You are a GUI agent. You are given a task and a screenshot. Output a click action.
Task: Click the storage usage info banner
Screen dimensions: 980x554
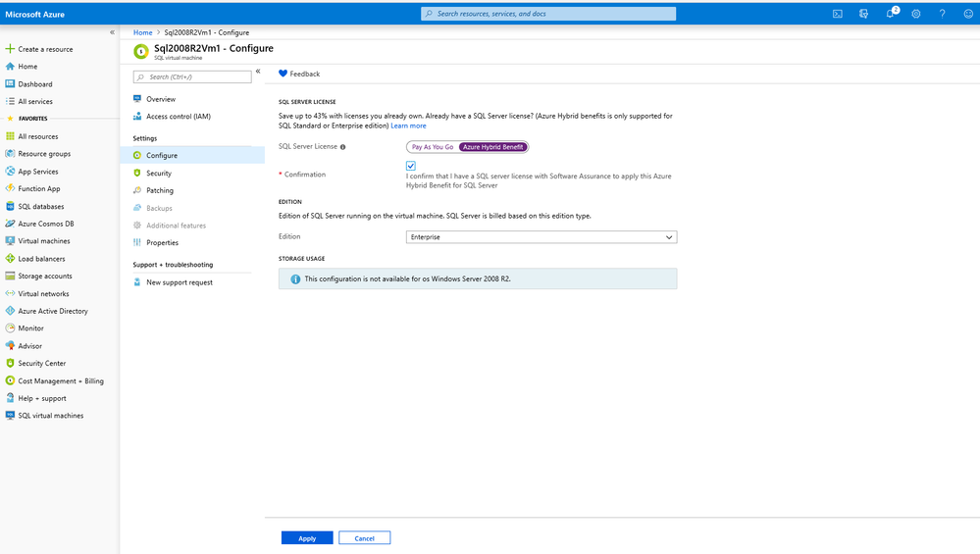click(478, 278)
